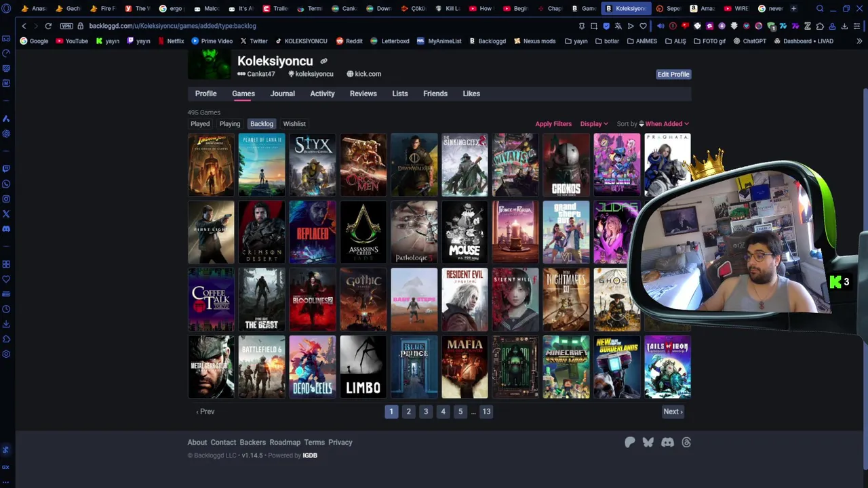868x488 pixels.
Task: Click the translate page icon
Action: tap(618, 26)
